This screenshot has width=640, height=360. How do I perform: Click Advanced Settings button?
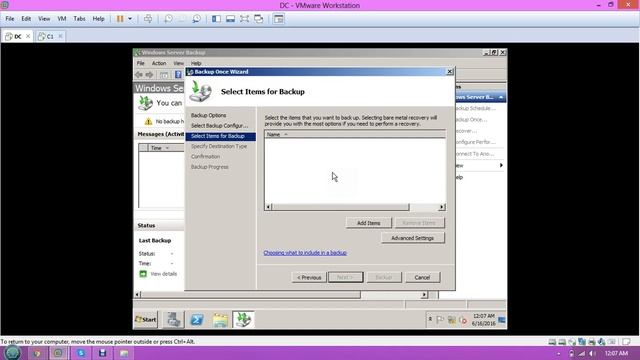(x=413, y=238)
